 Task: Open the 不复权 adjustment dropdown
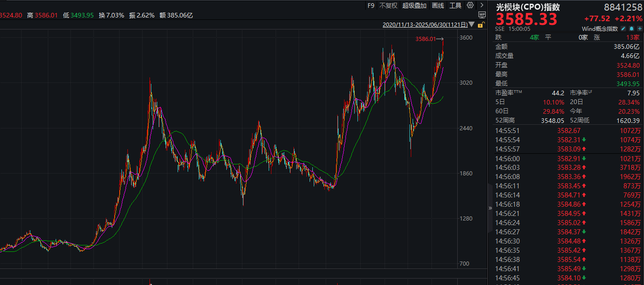pos(389,6)
